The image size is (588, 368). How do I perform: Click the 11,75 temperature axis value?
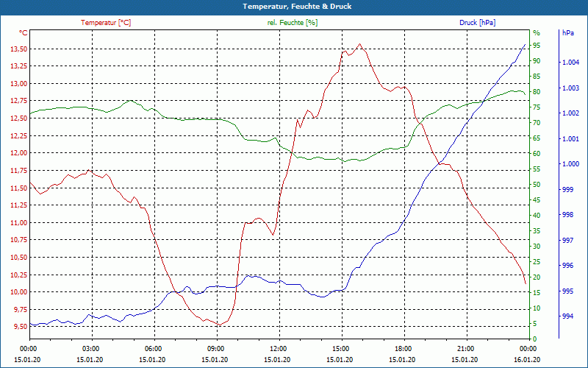pyautogui.click(x=18, y=171)
